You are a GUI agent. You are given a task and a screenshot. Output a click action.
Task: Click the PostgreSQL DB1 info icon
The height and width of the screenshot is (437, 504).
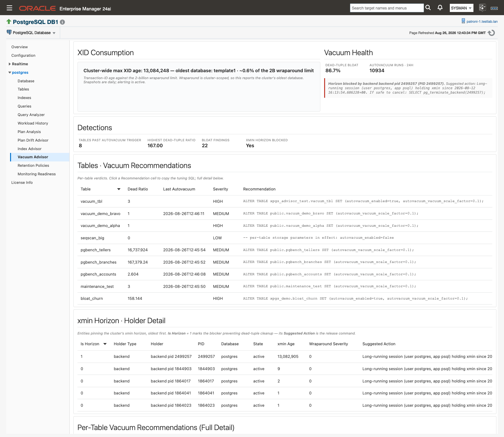[x=62, y=22]
